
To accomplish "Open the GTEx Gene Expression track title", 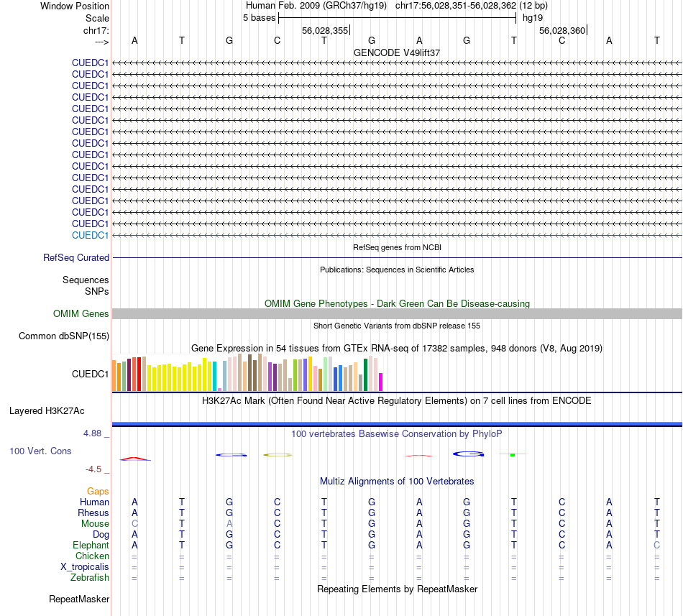I will tap(397, 349).
